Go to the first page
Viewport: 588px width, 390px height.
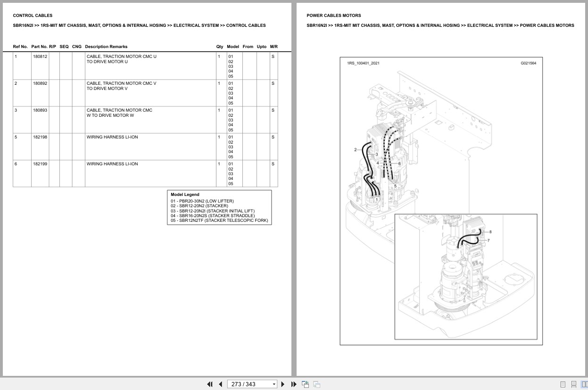tap(210, 384)
